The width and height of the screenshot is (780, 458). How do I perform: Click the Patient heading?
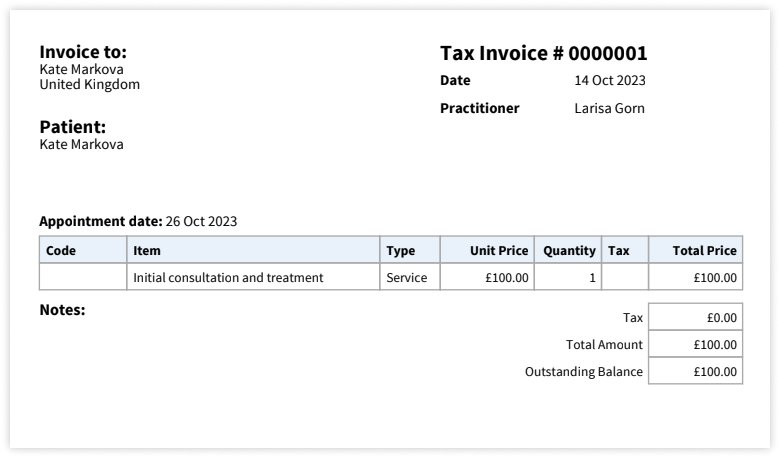coord(72,127)
